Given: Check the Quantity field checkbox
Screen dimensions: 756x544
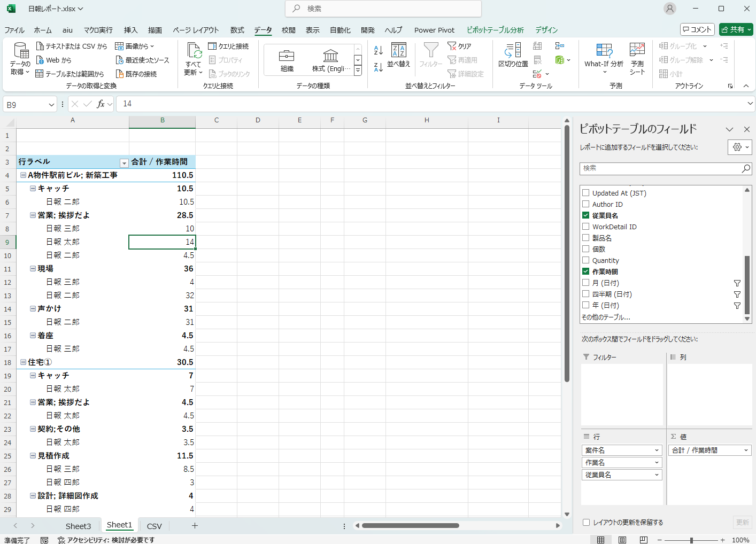Looking at the screenshot, I should (x=586, y=260).
